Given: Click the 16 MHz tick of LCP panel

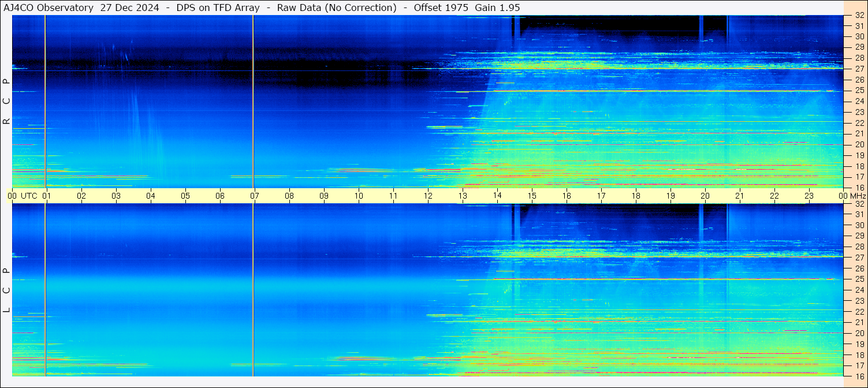Looking at the screenshot, I should (x=859, y=376).
